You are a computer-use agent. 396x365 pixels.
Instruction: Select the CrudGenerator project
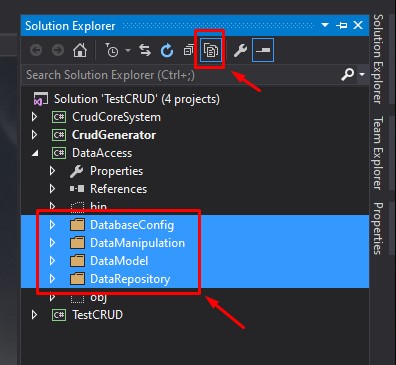114,135
